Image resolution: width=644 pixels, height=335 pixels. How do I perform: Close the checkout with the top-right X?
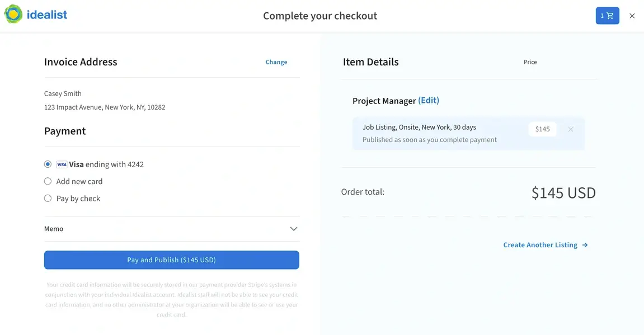[x=632, y=16]
